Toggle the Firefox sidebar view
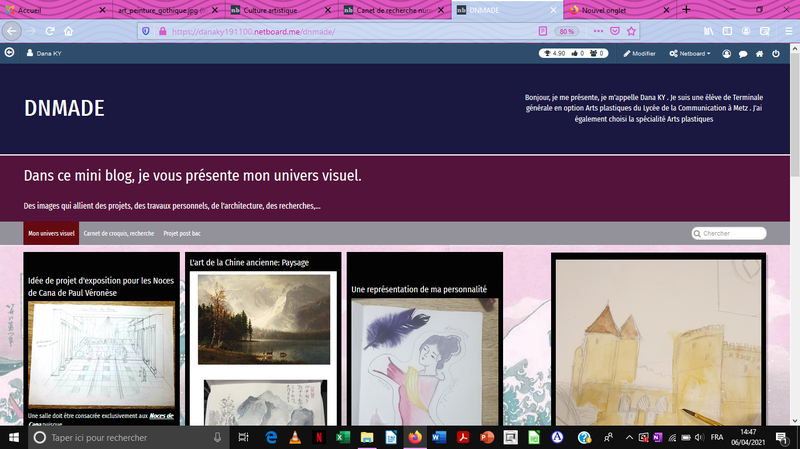 pyautogui.click(x=728, y=31)
